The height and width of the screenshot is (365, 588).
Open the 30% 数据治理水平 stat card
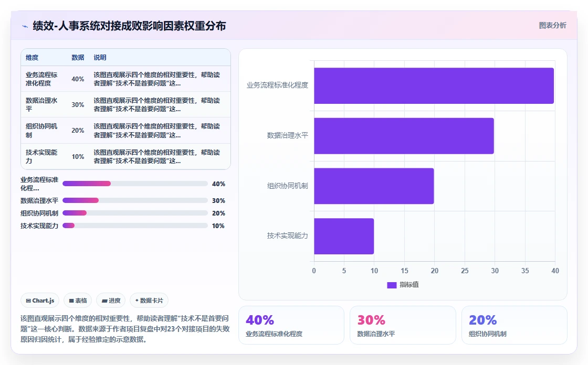point(403,325)
